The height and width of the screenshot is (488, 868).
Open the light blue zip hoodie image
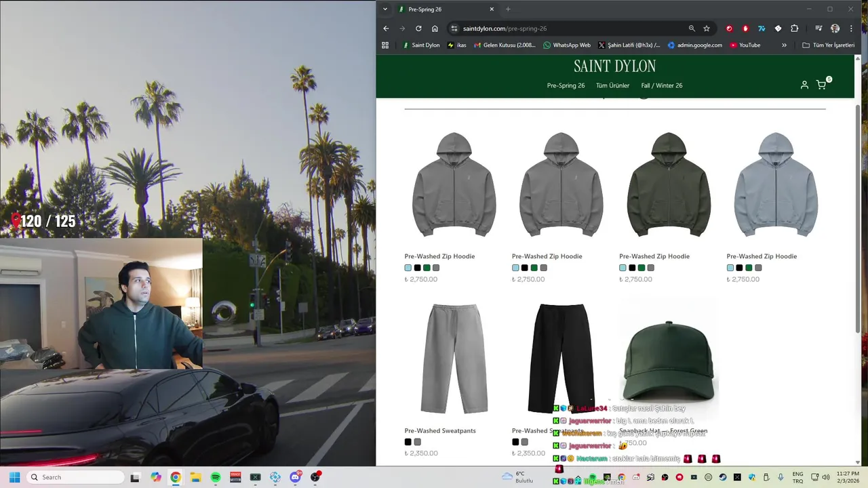pyautogui.click(x=776, y=184)
